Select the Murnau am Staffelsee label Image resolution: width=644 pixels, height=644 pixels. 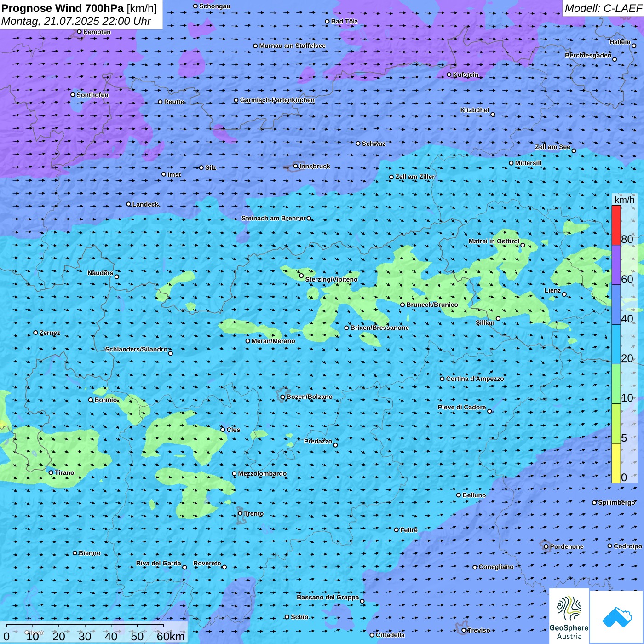pos(292,46)
